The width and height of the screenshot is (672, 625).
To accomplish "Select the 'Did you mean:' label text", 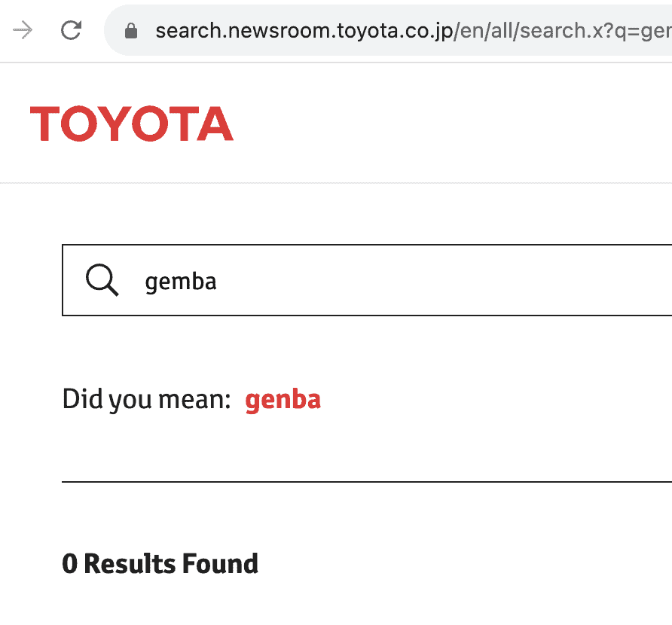I will pos(147,399).
